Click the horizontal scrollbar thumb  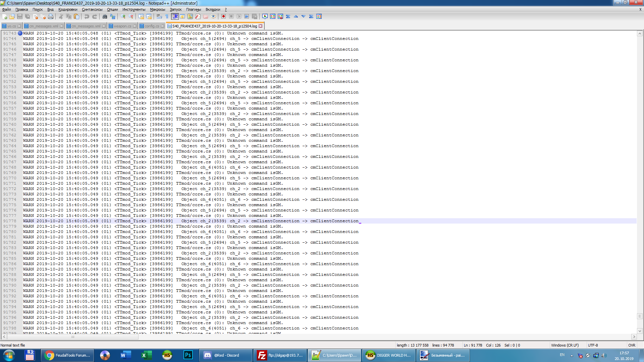(72, 337)
